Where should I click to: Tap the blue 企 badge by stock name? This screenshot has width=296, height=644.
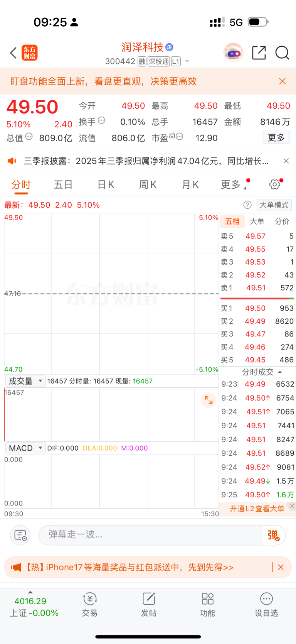click(169, 47)
